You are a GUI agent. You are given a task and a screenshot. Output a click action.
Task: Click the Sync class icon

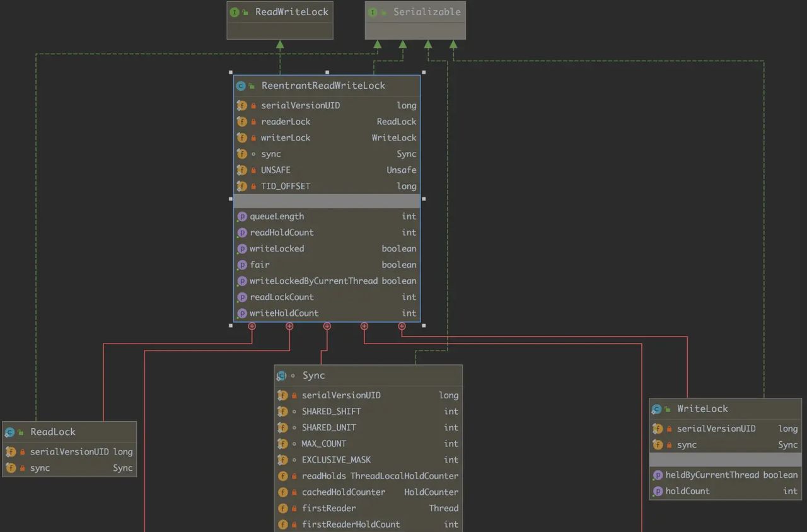point(281,376)
